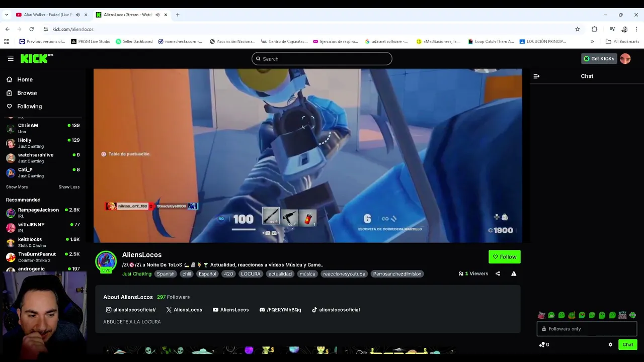Viewport: 644px width, 362px height.
Task: Show Less followed channels
Action: pyautogui.click(x=69, y=187)
